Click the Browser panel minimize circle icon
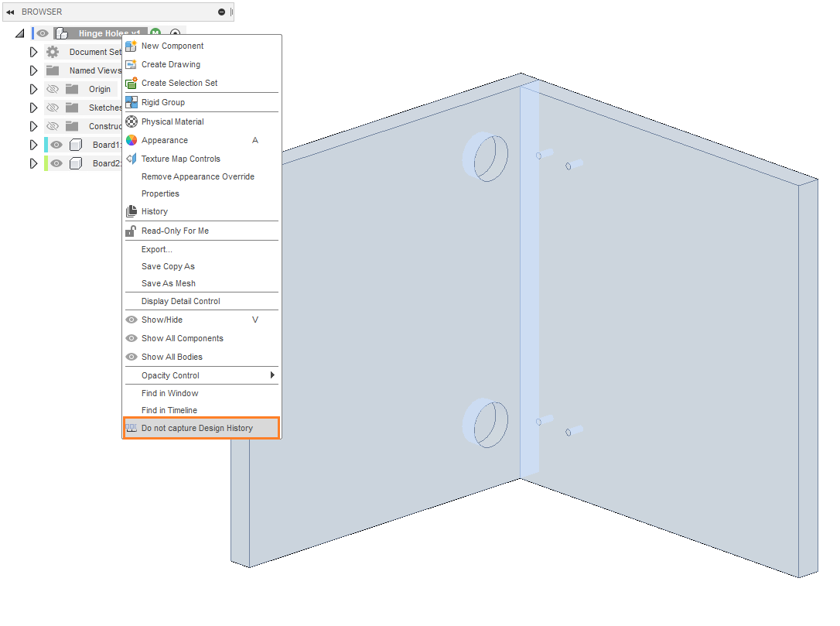 coord(222,12)
